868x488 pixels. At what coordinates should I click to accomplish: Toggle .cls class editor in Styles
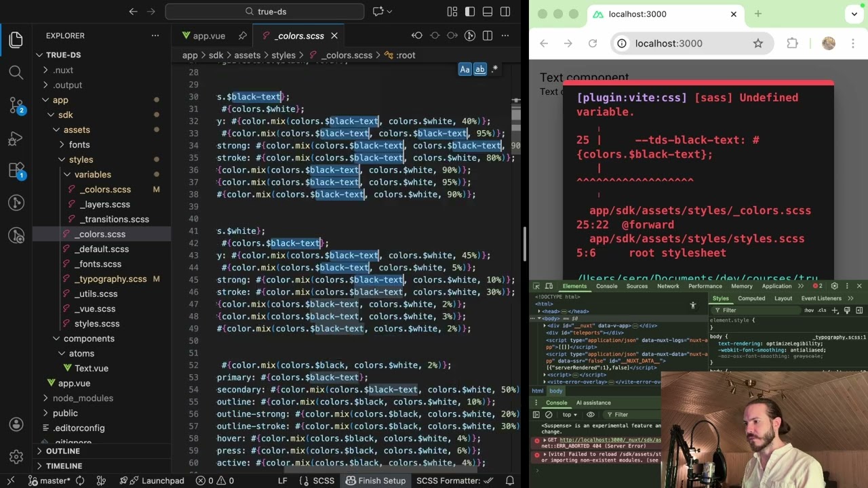[x=823, y=310]
